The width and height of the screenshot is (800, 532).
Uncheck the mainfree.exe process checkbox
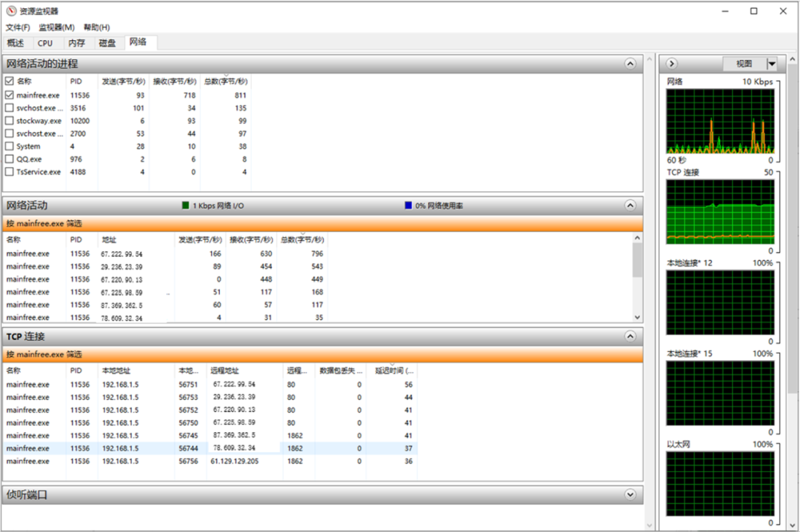pyautogui.click(x=10, y=95)
